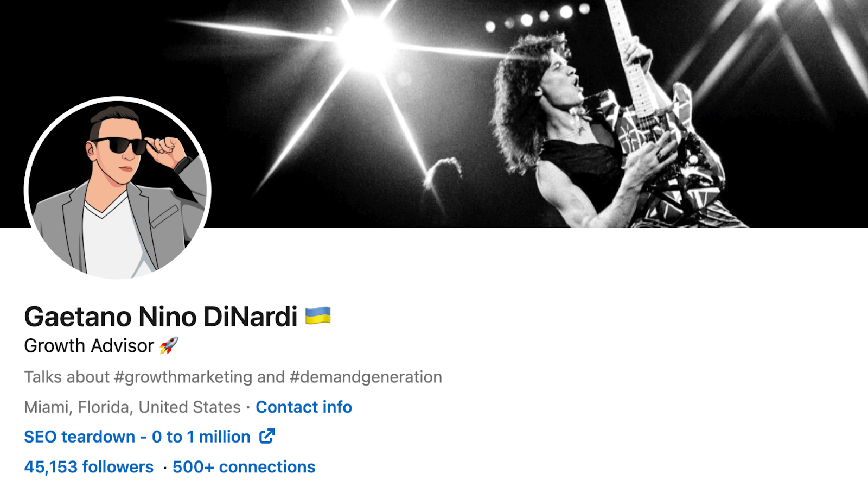This screenshot has width=868, height=486.
Task: Click the name Gaetano Nino DiNardi
Action: click(x=161, y=317)
